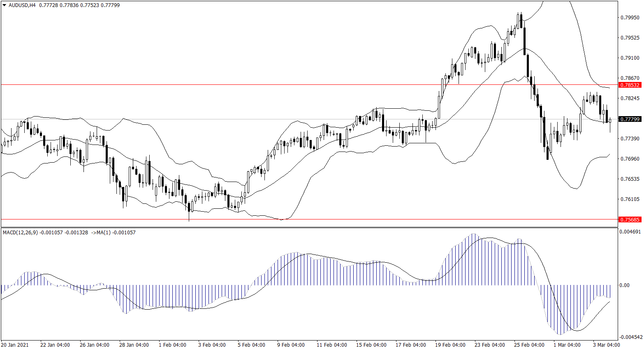Click the black 0.77799 current price tag
This screenshot has height=350, width=644.
[630, 119]
